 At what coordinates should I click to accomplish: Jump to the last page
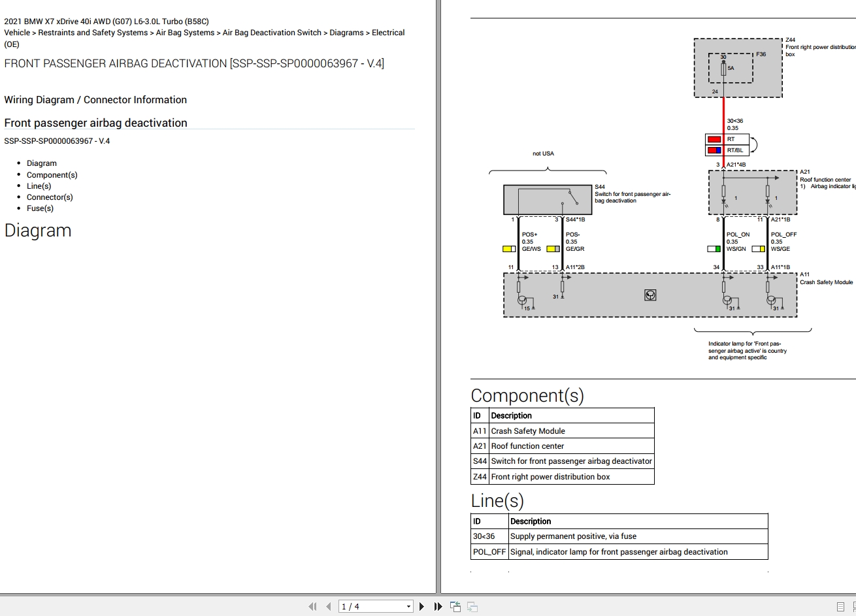[x=438, y=606]
